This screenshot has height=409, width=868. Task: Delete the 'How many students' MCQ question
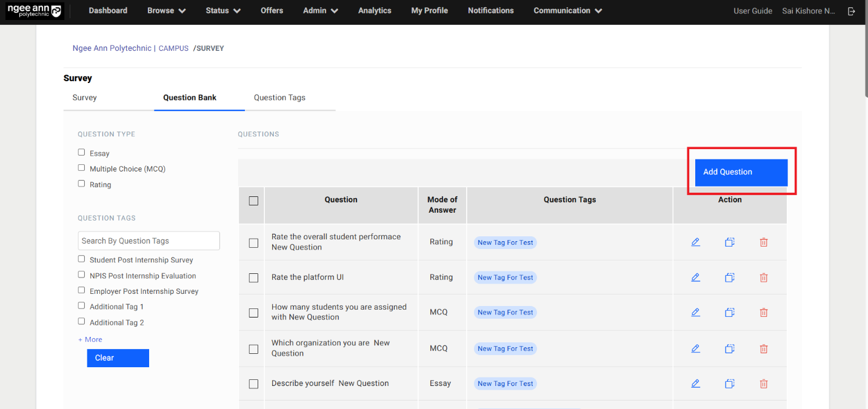coord(764,313)
